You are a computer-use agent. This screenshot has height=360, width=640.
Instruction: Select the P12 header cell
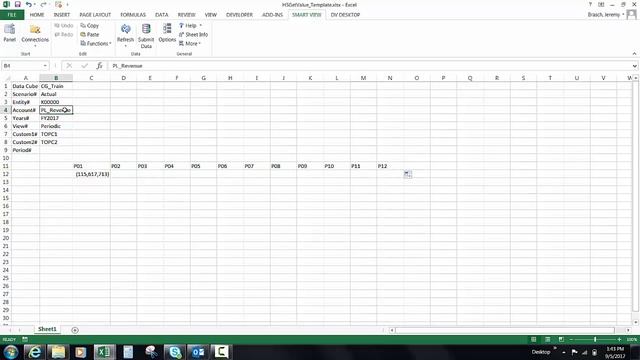(x=390, y=166)
